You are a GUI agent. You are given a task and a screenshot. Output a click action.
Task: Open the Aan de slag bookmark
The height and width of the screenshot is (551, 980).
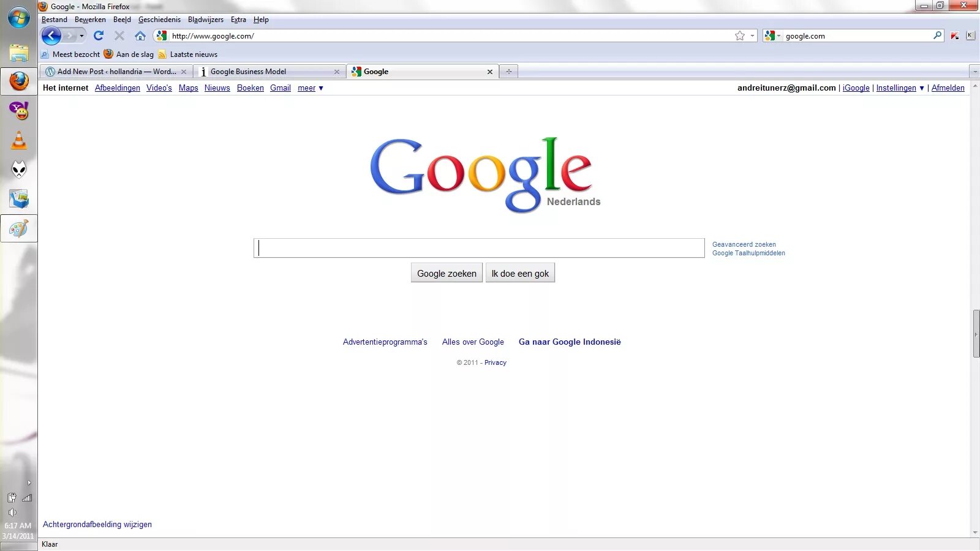(129, 54)
